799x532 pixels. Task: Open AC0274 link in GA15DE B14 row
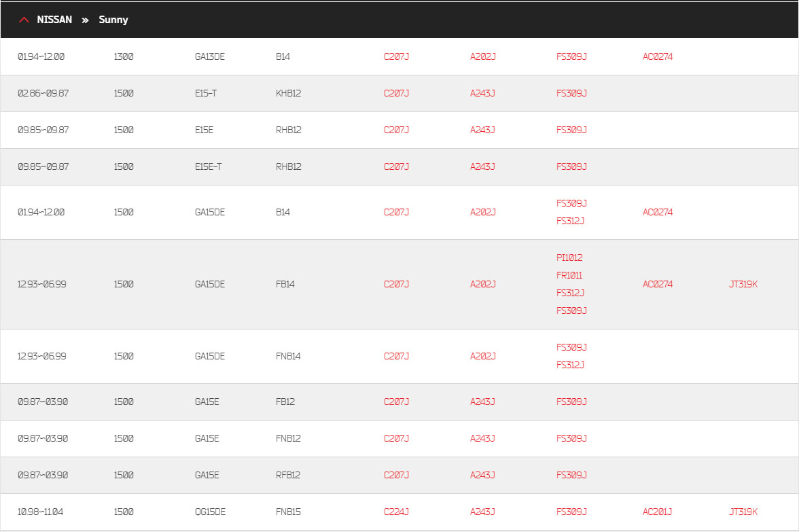(658, 212)
